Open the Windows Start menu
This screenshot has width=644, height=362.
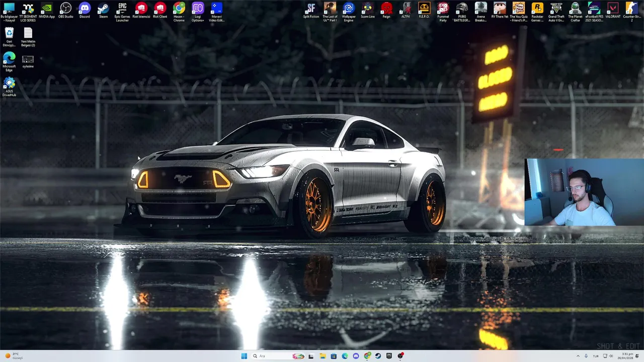pos(244,356)
